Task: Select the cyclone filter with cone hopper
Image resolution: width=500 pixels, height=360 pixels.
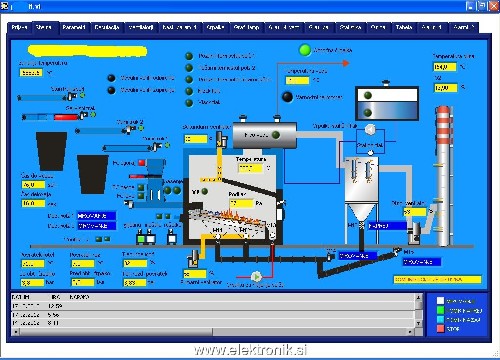Action: coord(361,190)
